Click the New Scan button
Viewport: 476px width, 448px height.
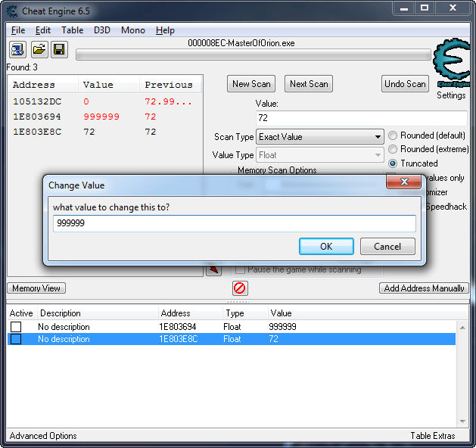[x=251, y=84]
